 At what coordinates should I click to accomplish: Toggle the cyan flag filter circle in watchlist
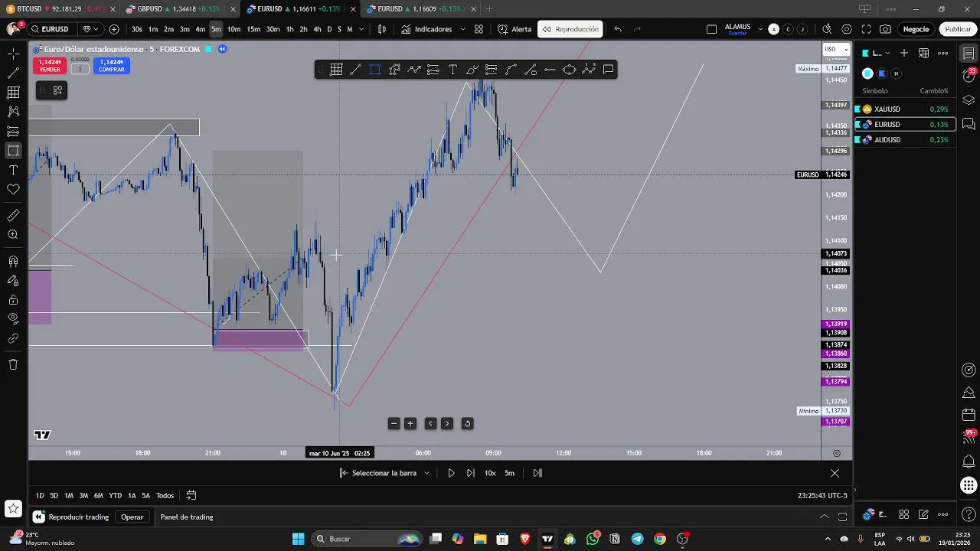(867, 73)
